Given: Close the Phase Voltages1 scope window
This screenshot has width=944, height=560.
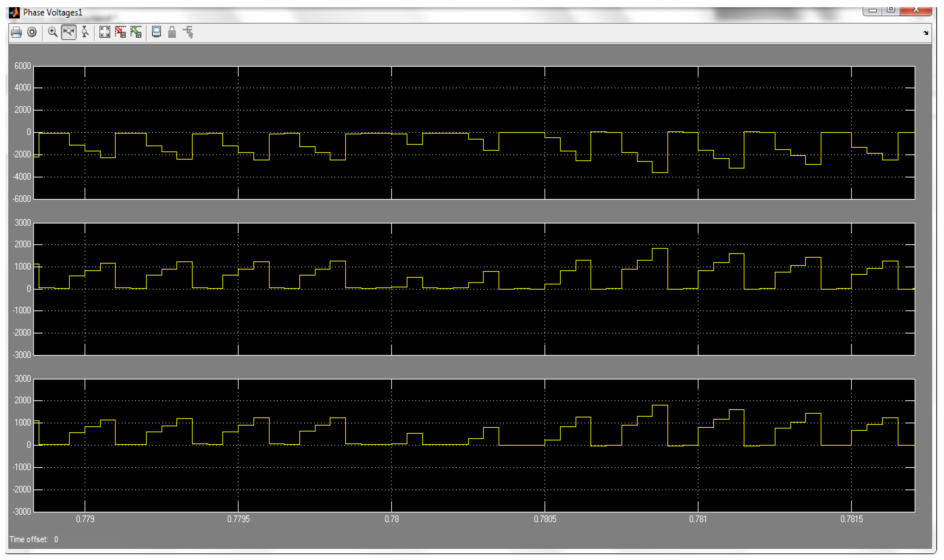Looking at the screenshot, I should click(916, 11).
